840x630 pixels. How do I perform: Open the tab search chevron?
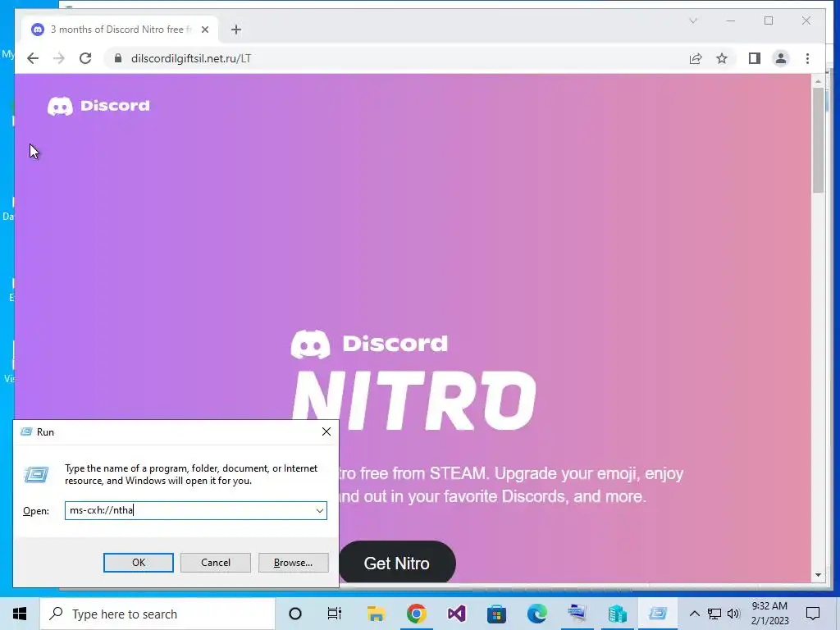pos(692,21)
